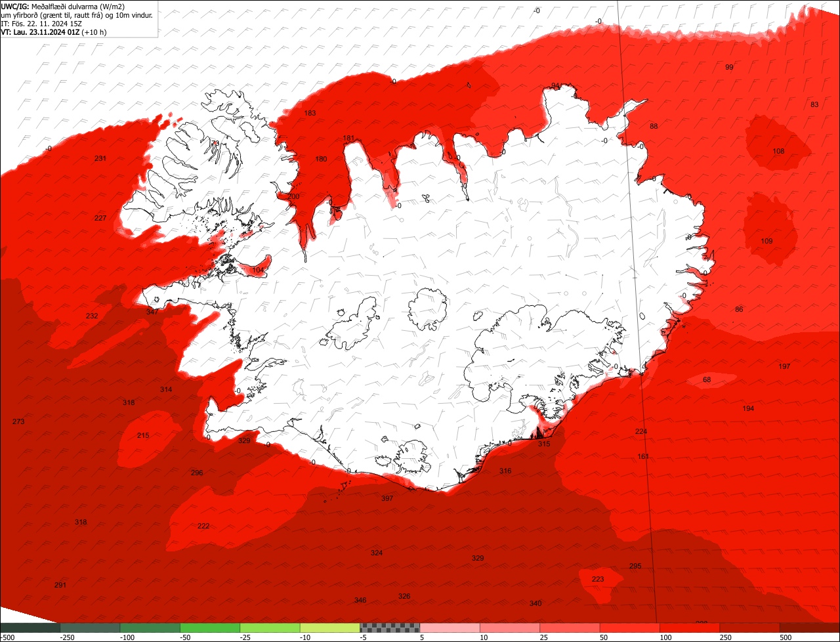Screen dimensions: 840x642
Task: Click the flux value 231 in the northwest
Action: pyautogui.click(x=100, y=158)
